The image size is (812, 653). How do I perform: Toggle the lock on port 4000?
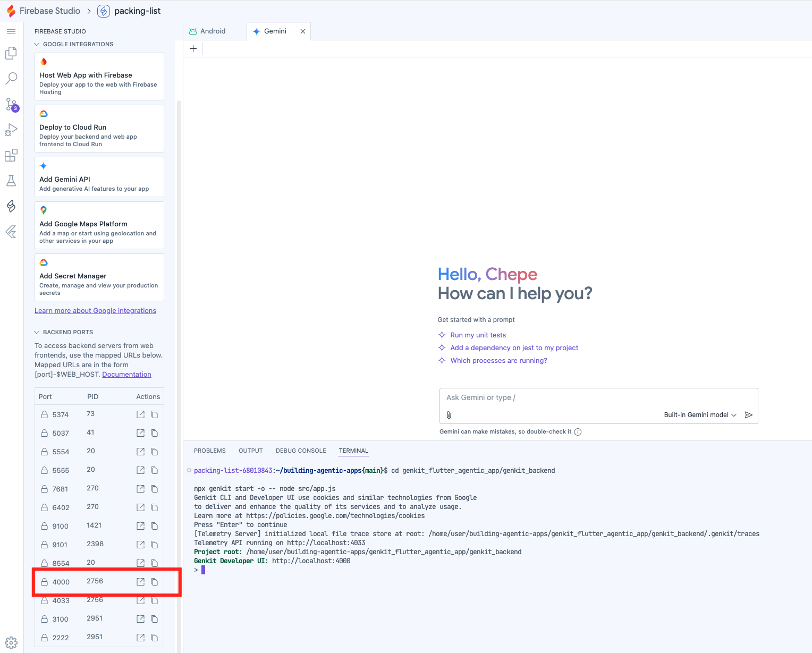click(45, 582)
